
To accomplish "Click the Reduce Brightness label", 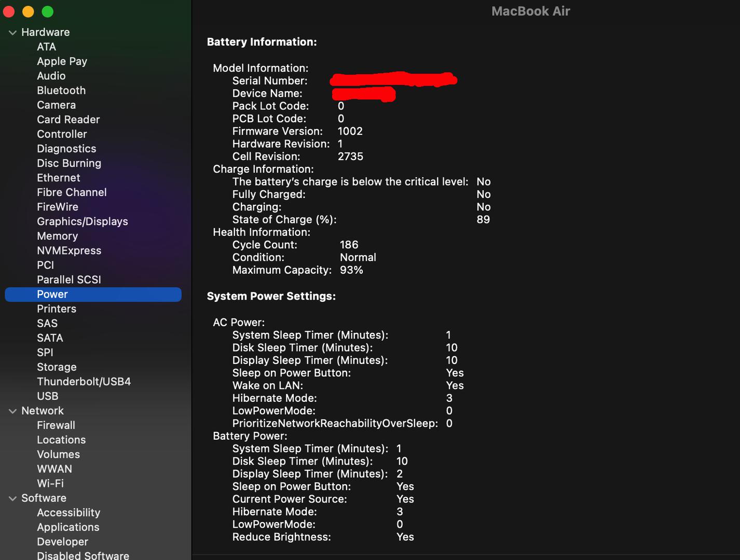I will click(x=282, y=537).
